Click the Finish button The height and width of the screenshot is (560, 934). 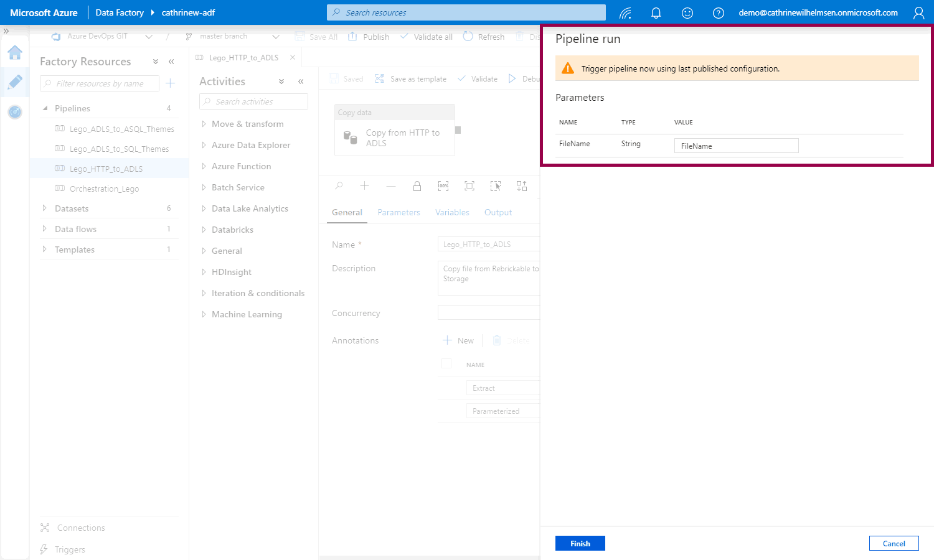pos(580,543)
